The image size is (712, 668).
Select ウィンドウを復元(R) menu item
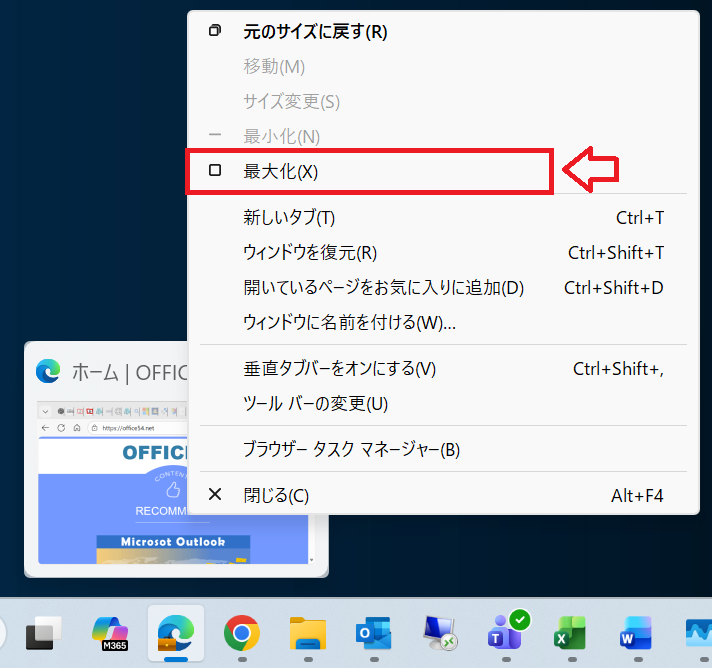[443, 252]
